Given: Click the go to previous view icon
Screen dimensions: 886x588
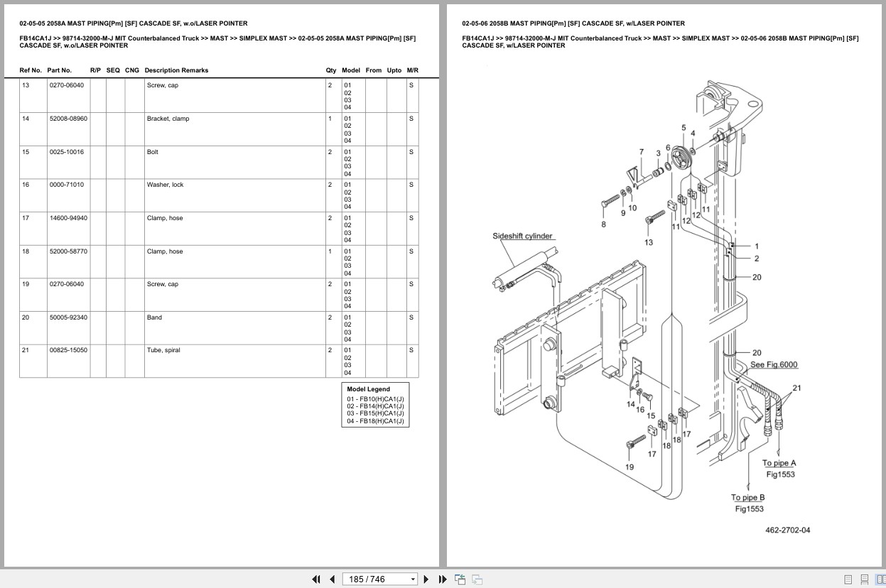Looking at the screenshot, I should click(460, 579).
